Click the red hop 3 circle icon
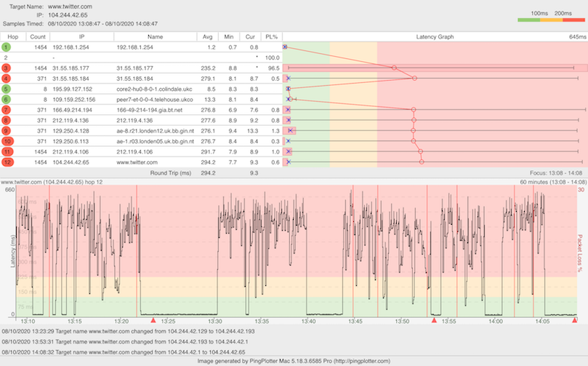The image size is (588, 366). pos(6,68)
